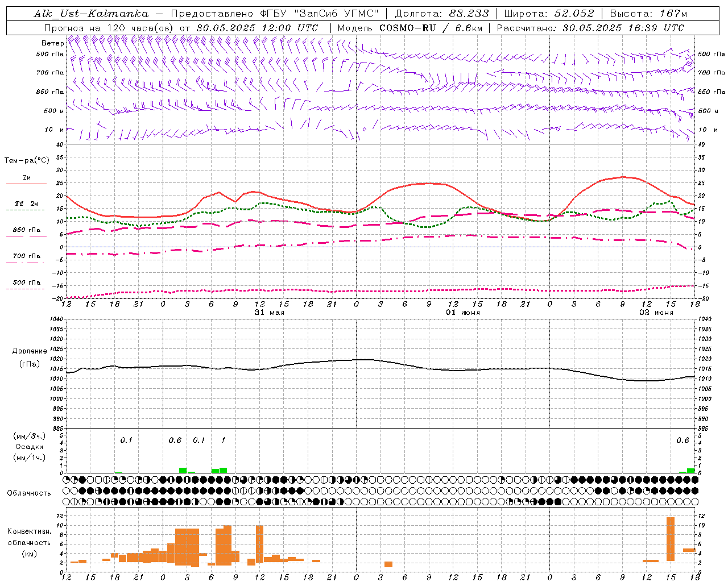Click the Облачность panel label
This screenshot has width=728, height=582.
[29, 493]
